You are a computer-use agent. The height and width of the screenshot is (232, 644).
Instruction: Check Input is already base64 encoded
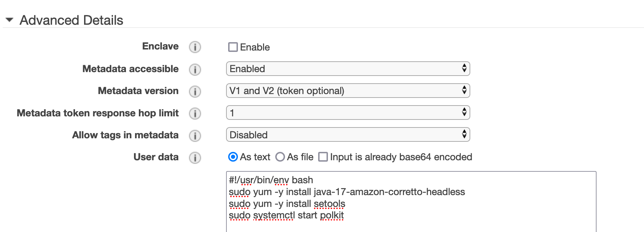point(323,157)
